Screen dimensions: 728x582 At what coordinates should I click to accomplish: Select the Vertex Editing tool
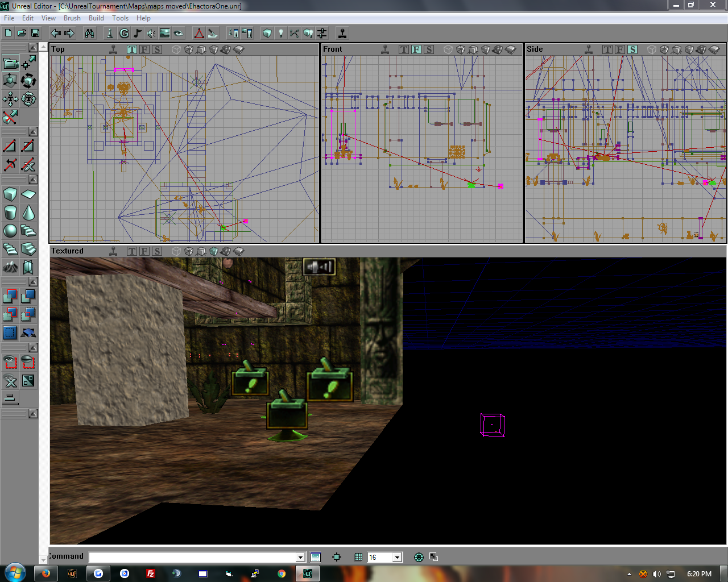pyautogui.click(x=28, y=63)
